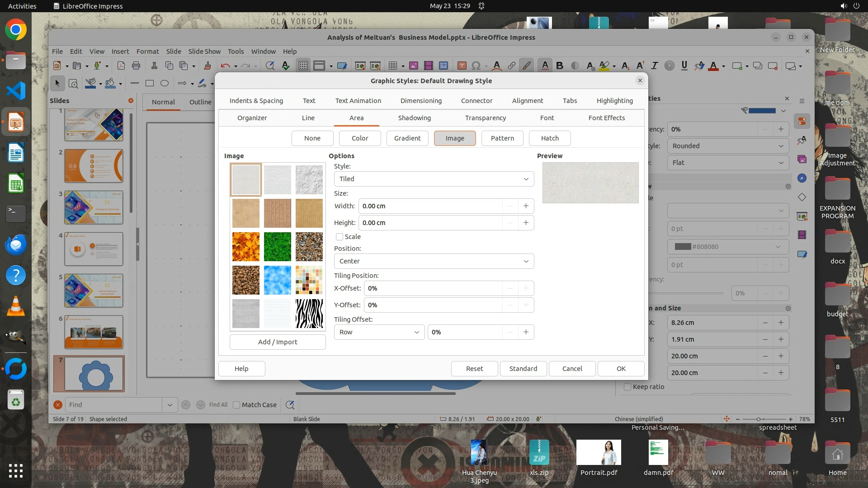Open the Slide Show menu

point(204,52)
